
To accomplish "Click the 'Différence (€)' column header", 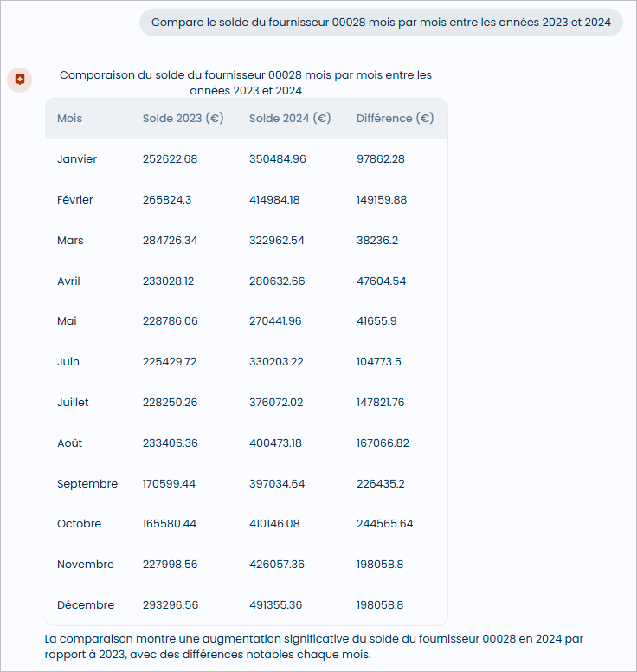I will pos(395,119).
